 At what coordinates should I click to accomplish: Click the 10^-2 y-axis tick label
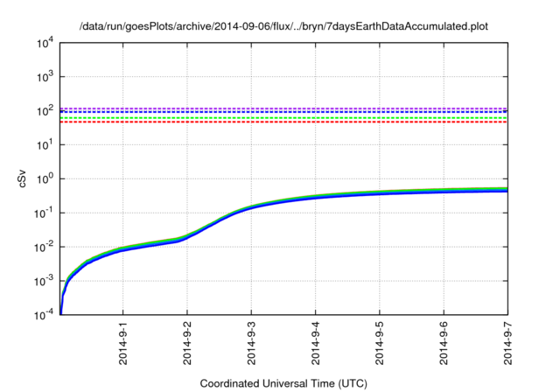[44, 247]
